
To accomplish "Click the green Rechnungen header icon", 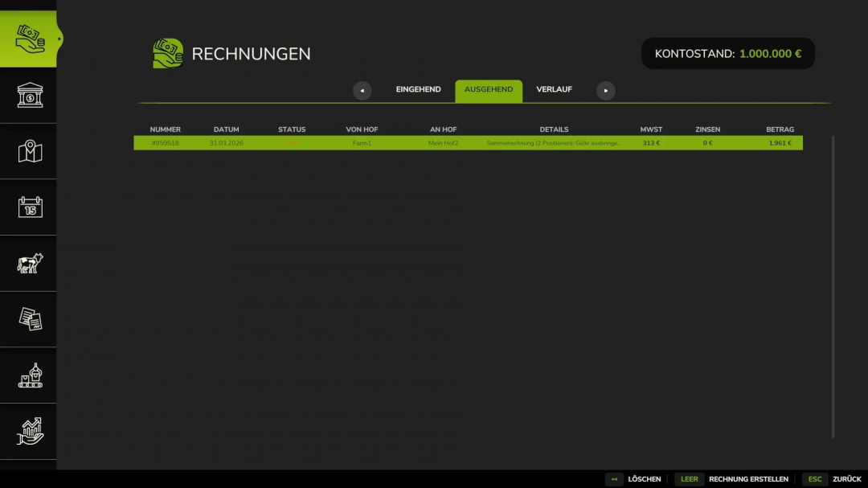I will click(167, 53).
